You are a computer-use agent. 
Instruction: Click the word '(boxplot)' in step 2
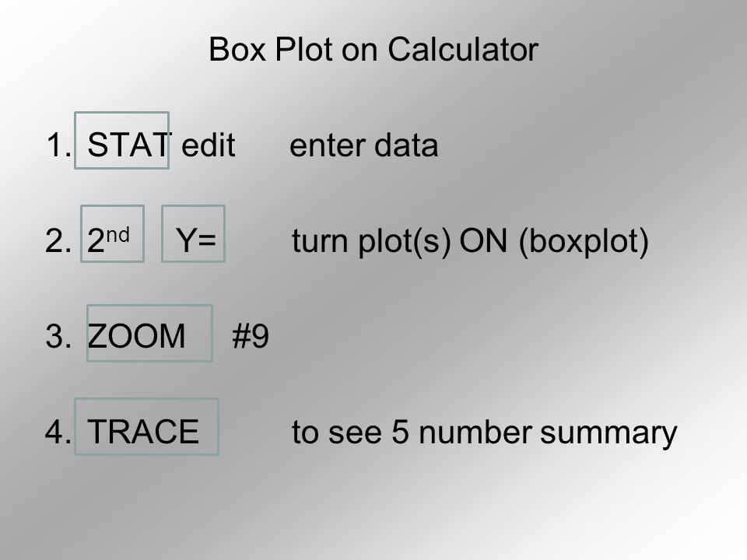pos(584,241)
